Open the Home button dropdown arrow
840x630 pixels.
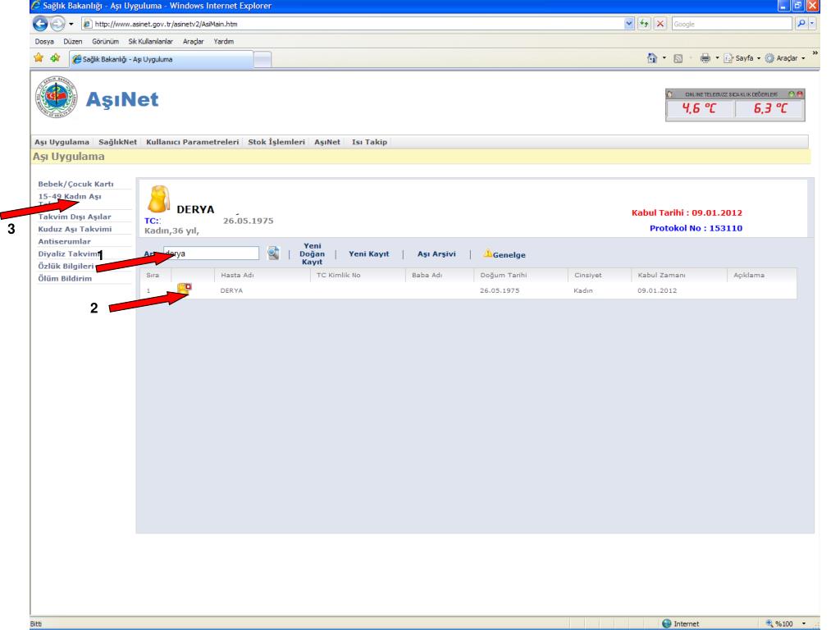[x=664, y=58]
